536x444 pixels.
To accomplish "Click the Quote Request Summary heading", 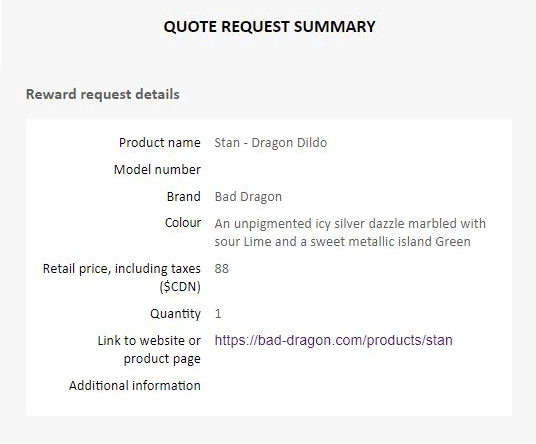I will point(269,27).
